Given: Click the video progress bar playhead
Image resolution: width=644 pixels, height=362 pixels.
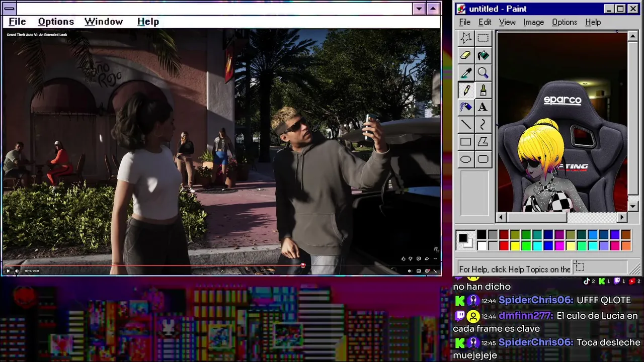Looking at the screenshot, I should click(x=303, y=265).
